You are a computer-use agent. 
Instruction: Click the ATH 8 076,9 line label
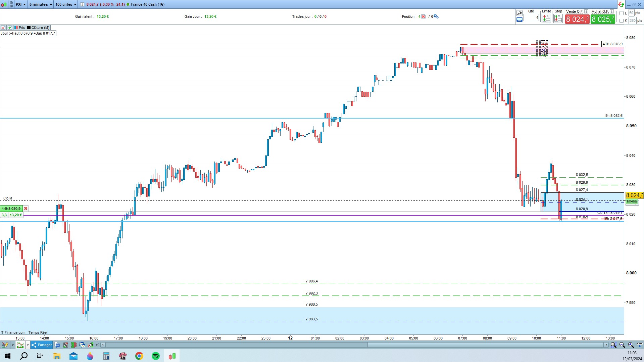point(612,44)
